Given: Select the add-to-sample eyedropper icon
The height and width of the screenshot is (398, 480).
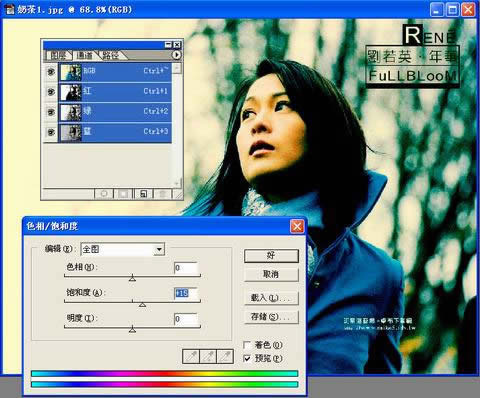Looking at the screenshot, I should pos(208,356).
